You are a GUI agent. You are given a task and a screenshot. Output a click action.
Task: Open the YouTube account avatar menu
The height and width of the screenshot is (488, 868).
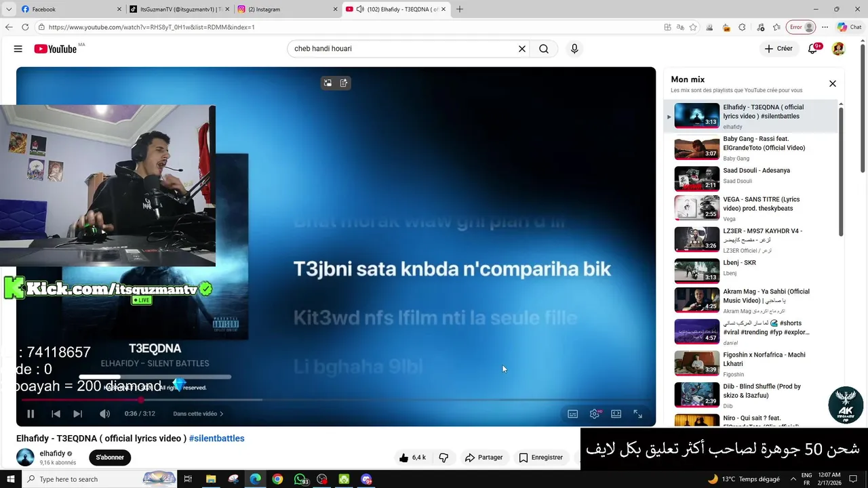(838, 49)
